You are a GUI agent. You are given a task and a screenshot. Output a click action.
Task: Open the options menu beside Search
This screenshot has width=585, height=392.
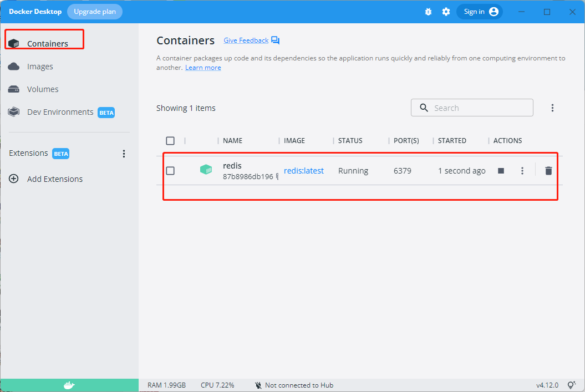tap(552, 108)
